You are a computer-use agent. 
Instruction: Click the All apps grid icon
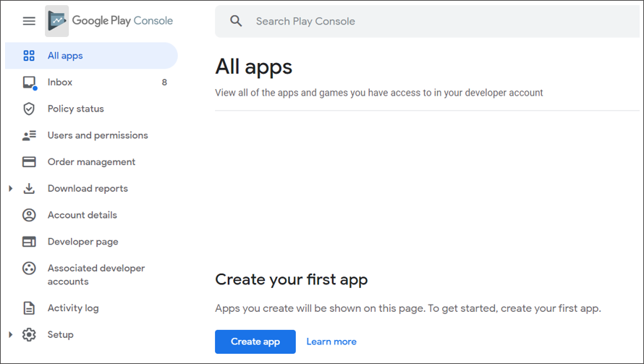point(29,56)
